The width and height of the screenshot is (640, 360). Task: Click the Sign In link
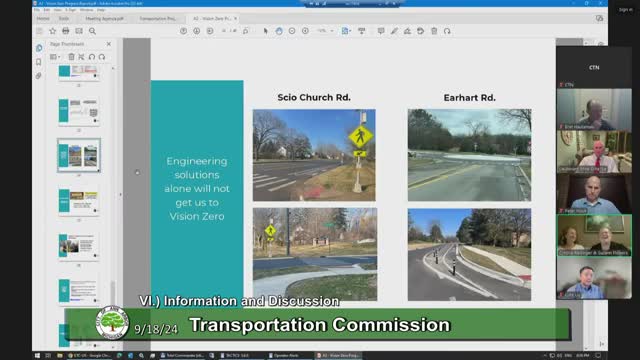coord(625,10)
